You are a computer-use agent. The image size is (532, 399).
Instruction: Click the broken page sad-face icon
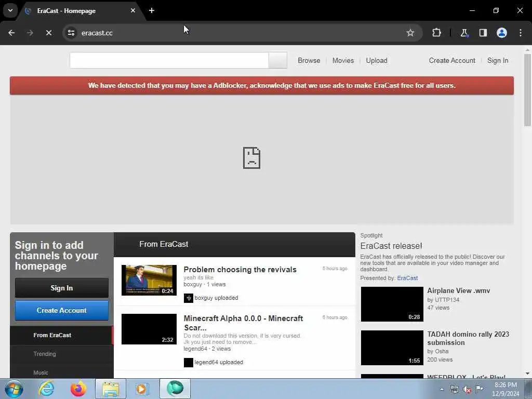(252, 158)
